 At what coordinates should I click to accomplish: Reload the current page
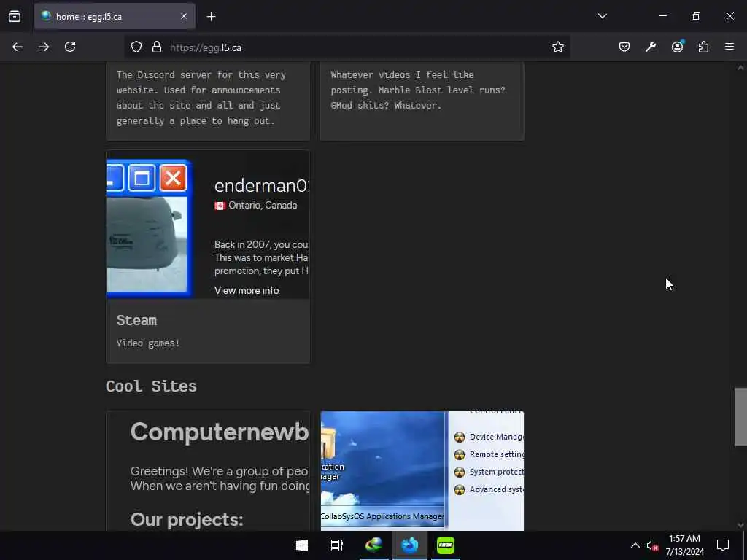click(x=70, y=47)
